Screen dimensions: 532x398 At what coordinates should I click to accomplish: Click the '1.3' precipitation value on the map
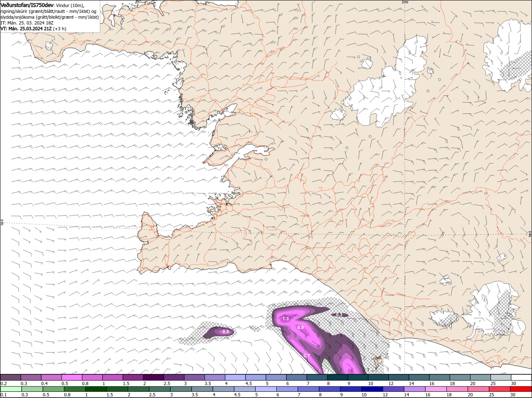tap(286, 319)
